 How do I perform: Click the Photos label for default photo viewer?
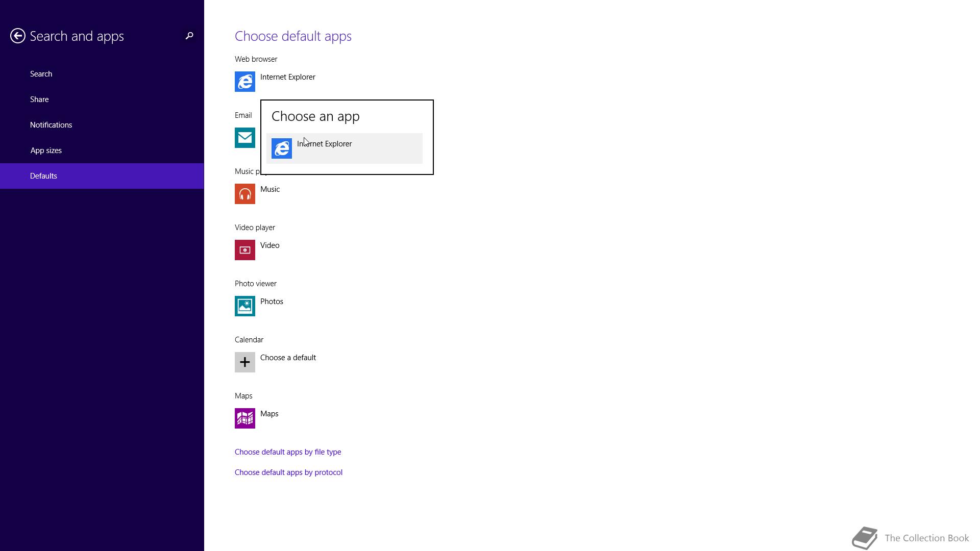pos(272,302)
